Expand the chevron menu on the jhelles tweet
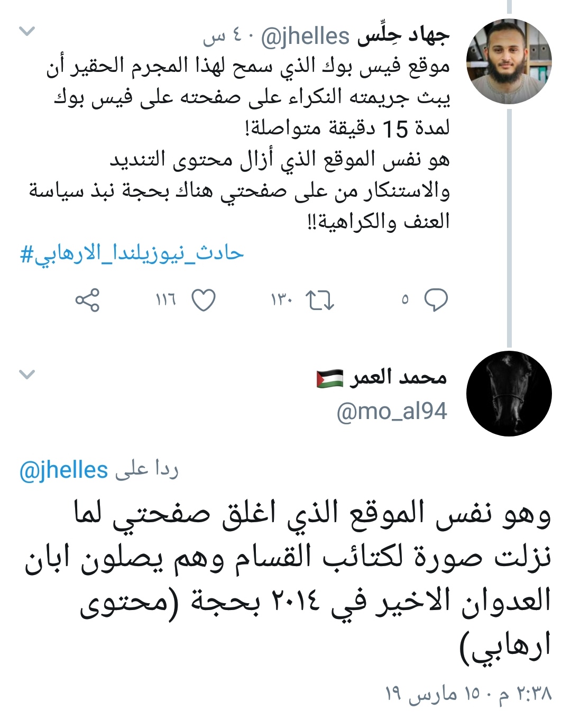The width and height of the screenshot is (571, 728). click(x=27, y=32)
